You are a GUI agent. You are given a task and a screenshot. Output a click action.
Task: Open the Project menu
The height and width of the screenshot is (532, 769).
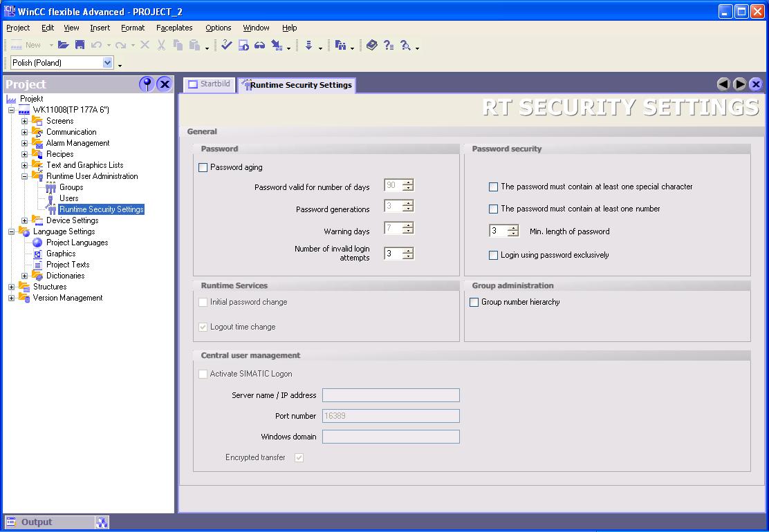click(18, 28)
